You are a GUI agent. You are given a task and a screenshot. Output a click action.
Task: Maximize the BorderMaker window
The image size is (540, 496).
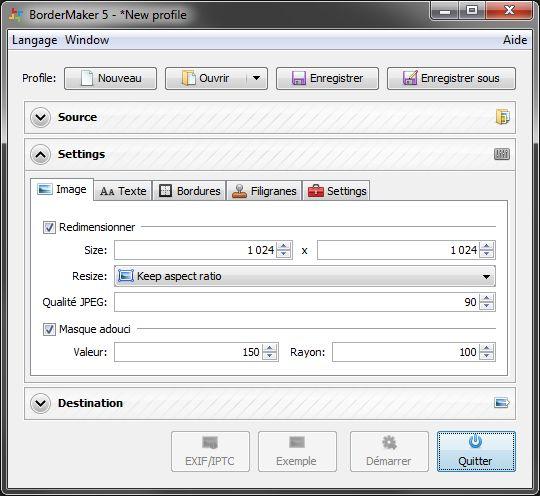coord(472,11)
